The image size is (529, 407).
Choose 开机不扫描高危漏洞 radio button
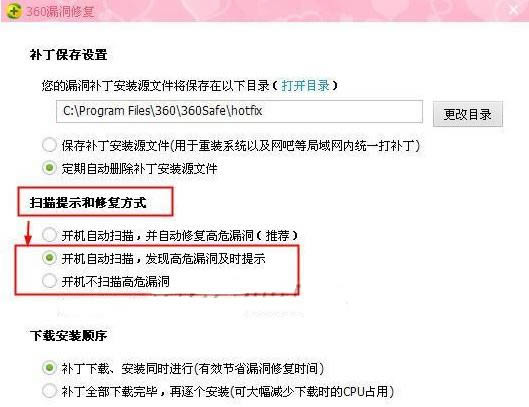click(49, 281)
